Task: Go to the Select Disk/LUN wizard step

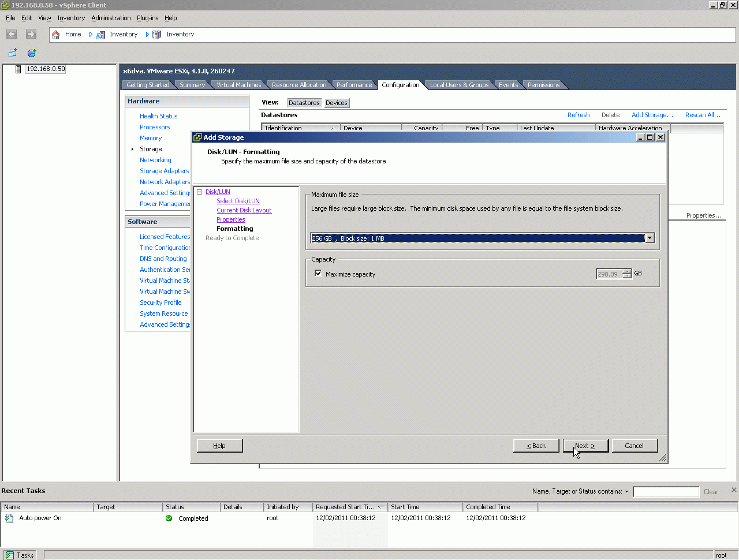Action: tap(238, 201)
